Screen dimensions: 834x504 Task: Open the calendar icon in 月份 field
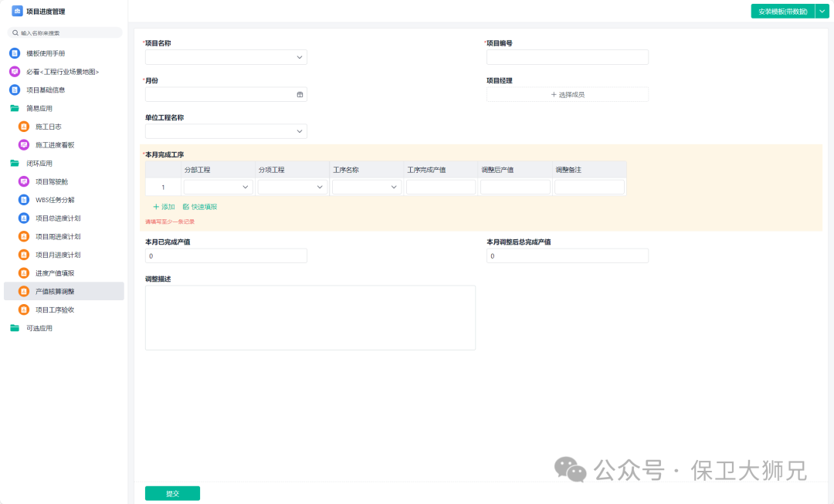tap(300, 94)
